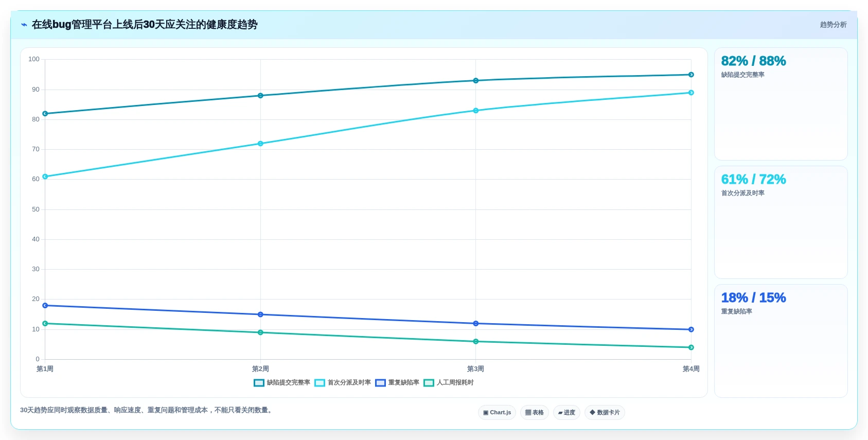Click 首次分派及时率 data point at 第4周
Image resolution: width=868 pixels, height=440 pixels.
691,93
